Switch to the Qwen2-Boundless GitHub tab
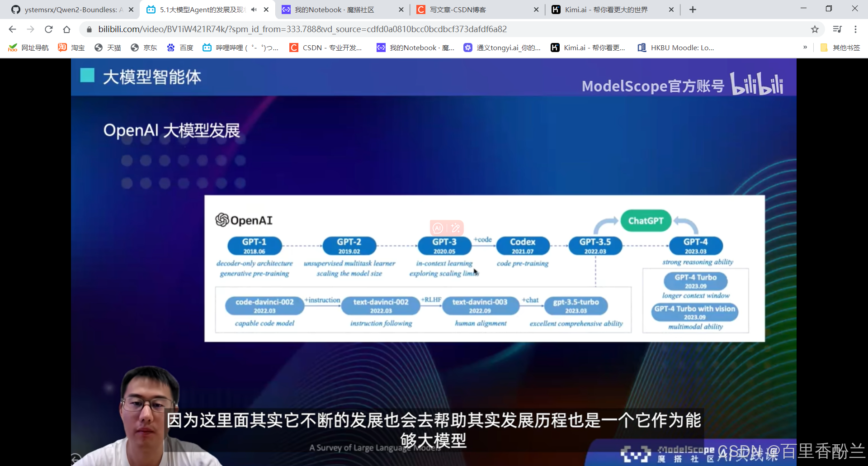868x466 pixels. pos(68,10)
